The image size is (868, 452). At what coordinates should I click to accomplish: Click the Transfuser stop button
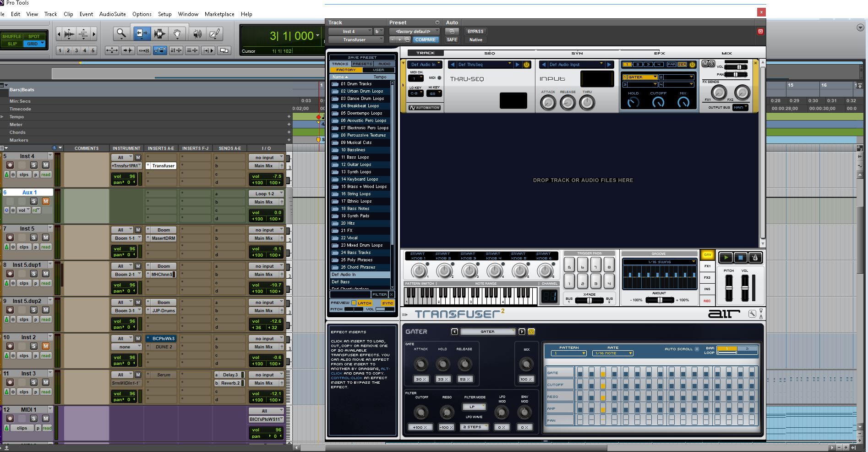pos(740,258)
